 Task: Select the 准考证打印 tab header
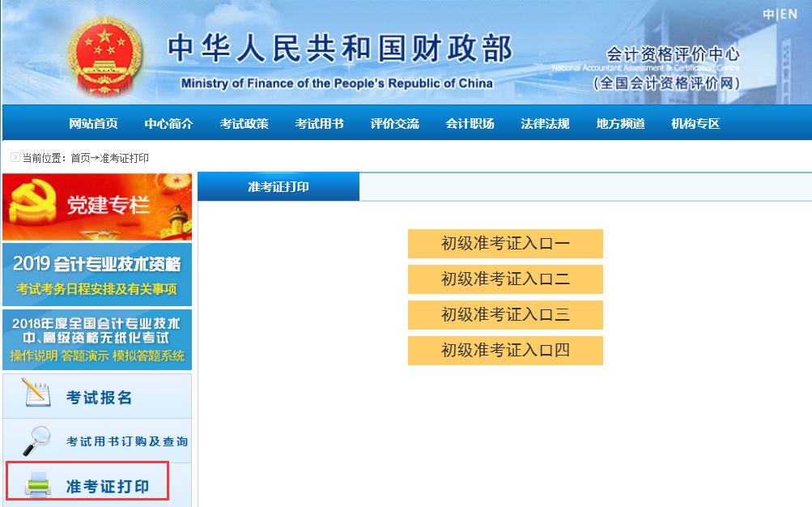(x=278, y=187)
